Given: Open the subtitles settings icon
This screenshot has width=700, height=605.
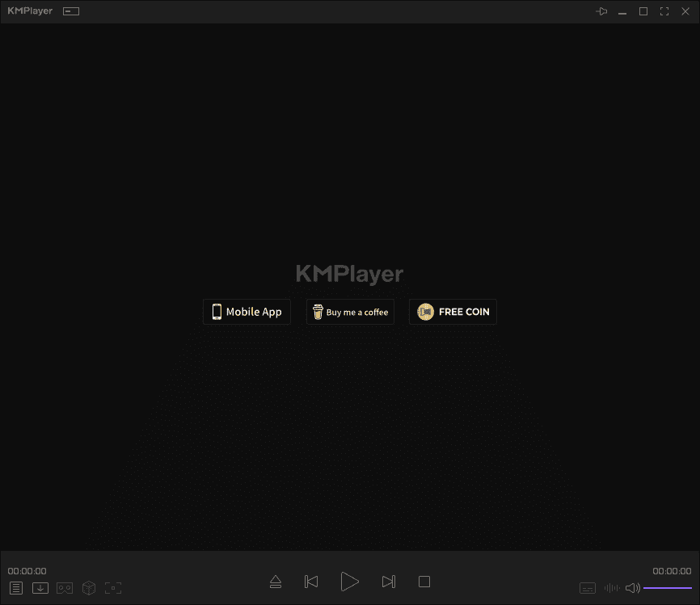Looking at the screenshot, I should point(588,588).
